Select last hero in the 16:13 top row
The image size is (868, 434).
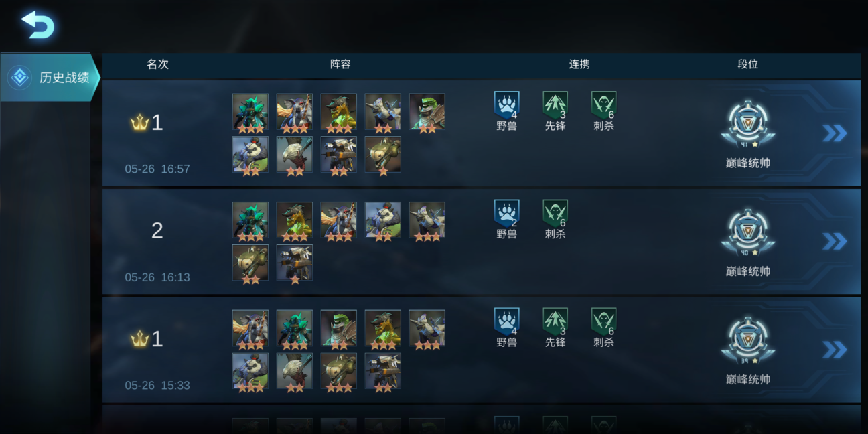click(x=427, y=221)
